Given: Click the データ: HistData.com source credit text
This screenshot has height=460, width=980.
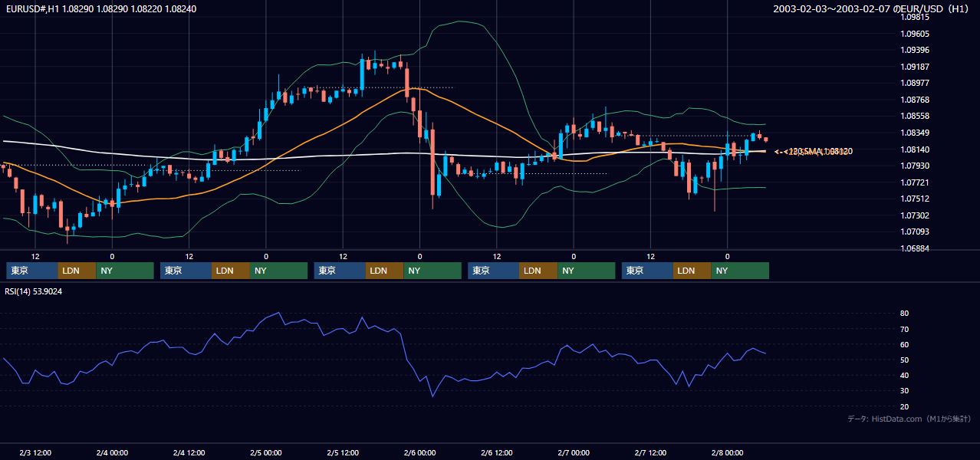Looking at the screenshot, I should (x=909, y=419).
